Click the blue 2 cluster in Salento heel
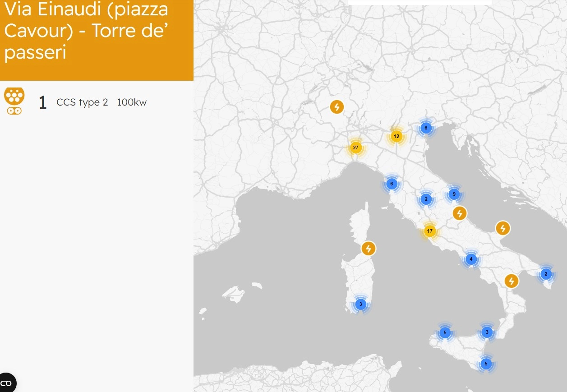 [x=546, y=274]
